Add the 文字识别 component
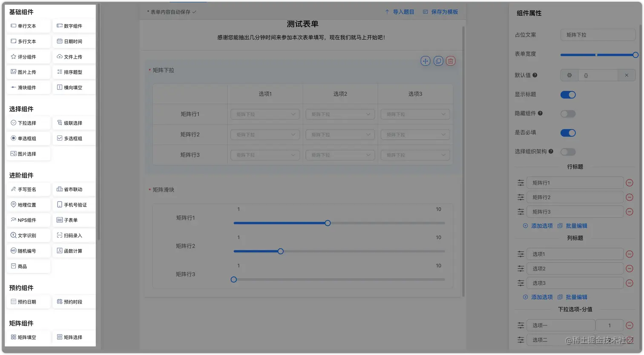Screen dimensions: 644x355 [29, 235]
